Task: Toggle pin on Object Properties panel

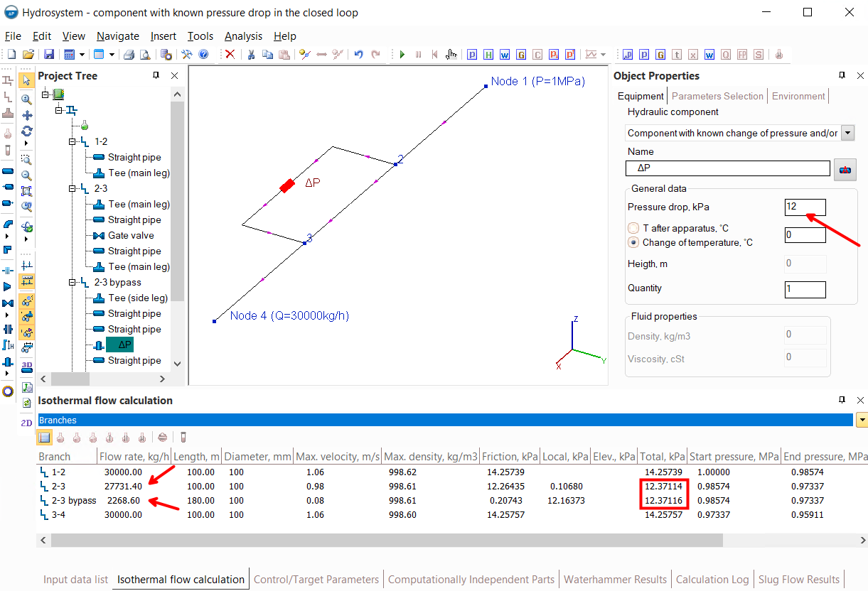Action: coord(842,75)
